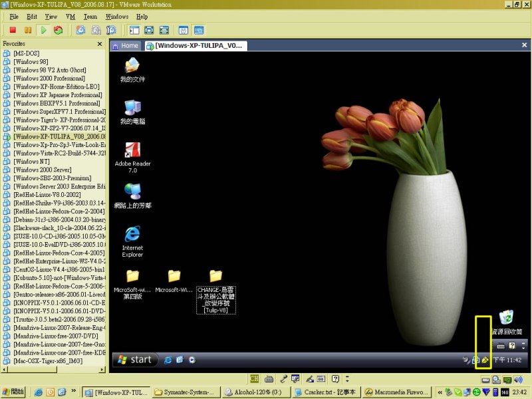Select the MicroSoft-wi... 第四版 folder

pos(132,285)
